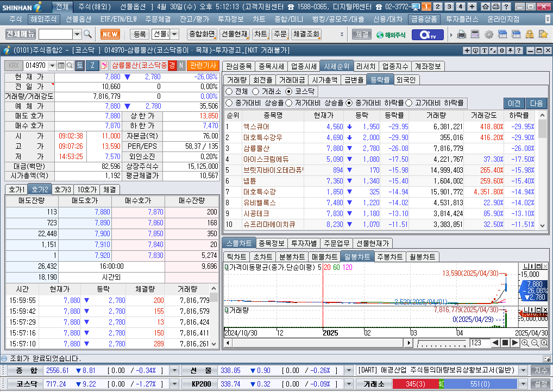The width and height of the screenshot is (553, 392).
Task: Select the 전체 market radio button
Action: [229, 91]
